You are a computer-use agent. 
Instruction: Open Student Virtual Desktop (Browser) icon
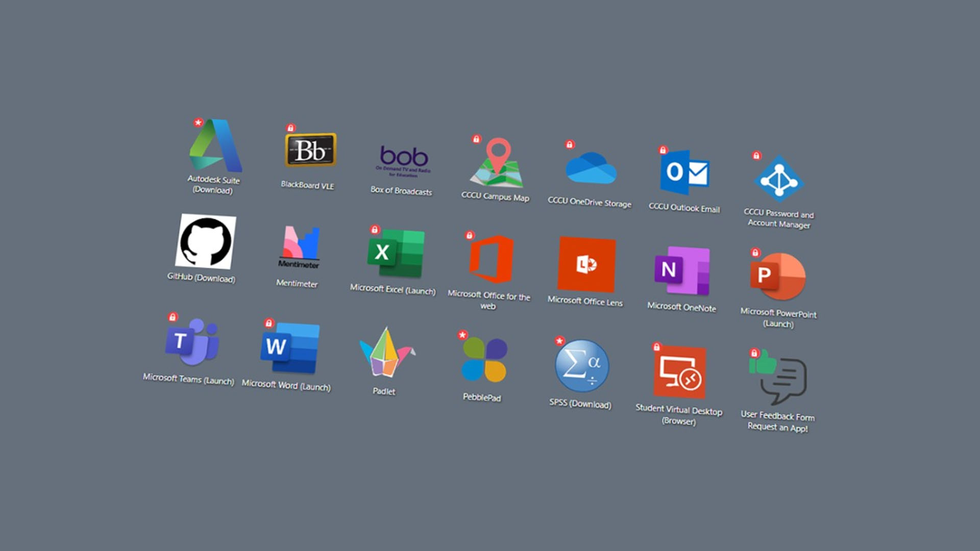point(680,372)
